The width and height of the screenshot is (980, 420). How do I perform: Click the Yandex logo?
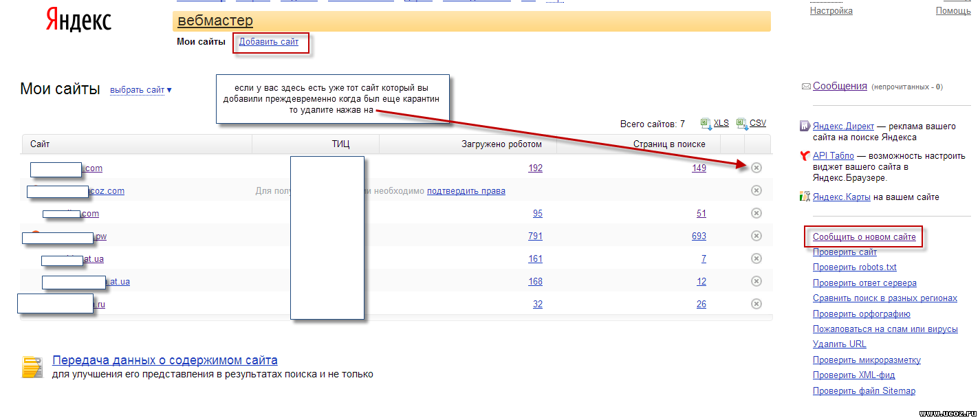78,20
